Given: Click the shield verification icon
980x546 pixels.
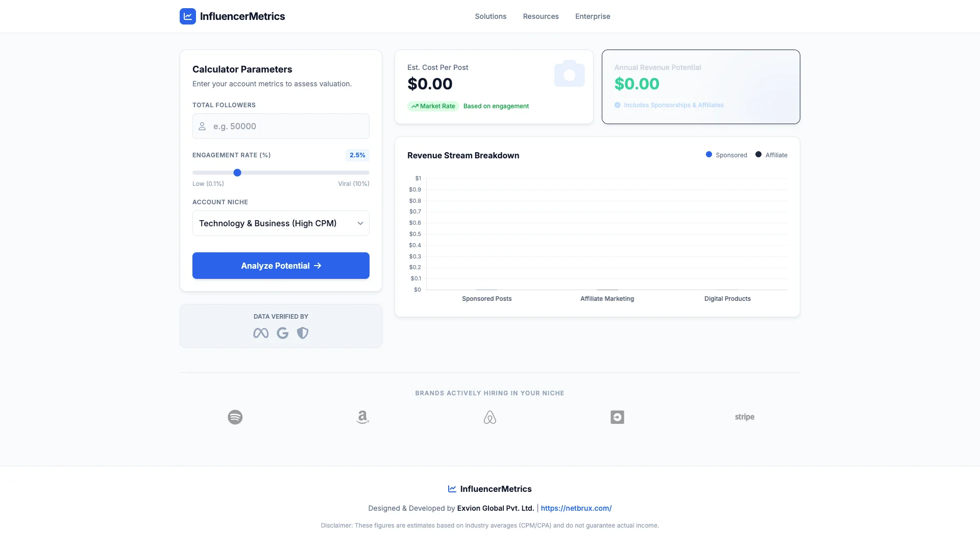Looking at the screenshot, I should point(303,333).
